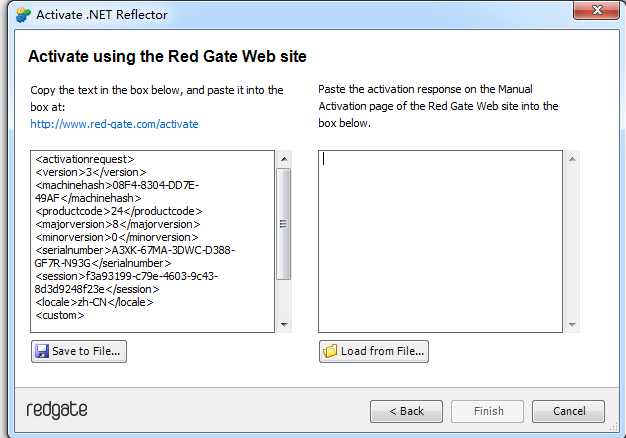Click the request box scrollbar up arrow
The image size is (626, 438).
pyautogui.click(x=284, y=159)
